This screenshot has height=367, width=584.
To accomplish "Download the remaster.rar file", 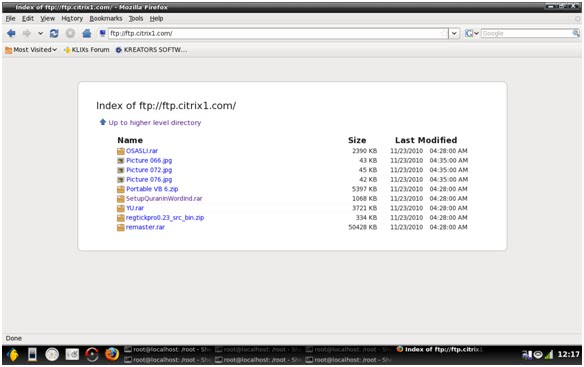I will pos(145,227).
